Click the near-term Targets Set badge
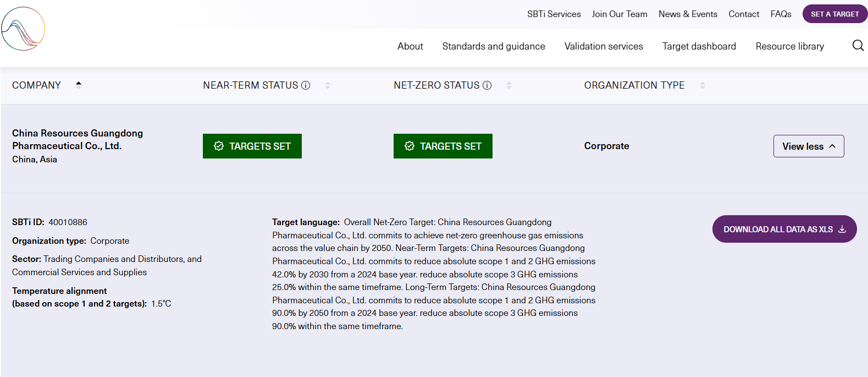Viewport: 868px width, 377px height. point(252,146)
